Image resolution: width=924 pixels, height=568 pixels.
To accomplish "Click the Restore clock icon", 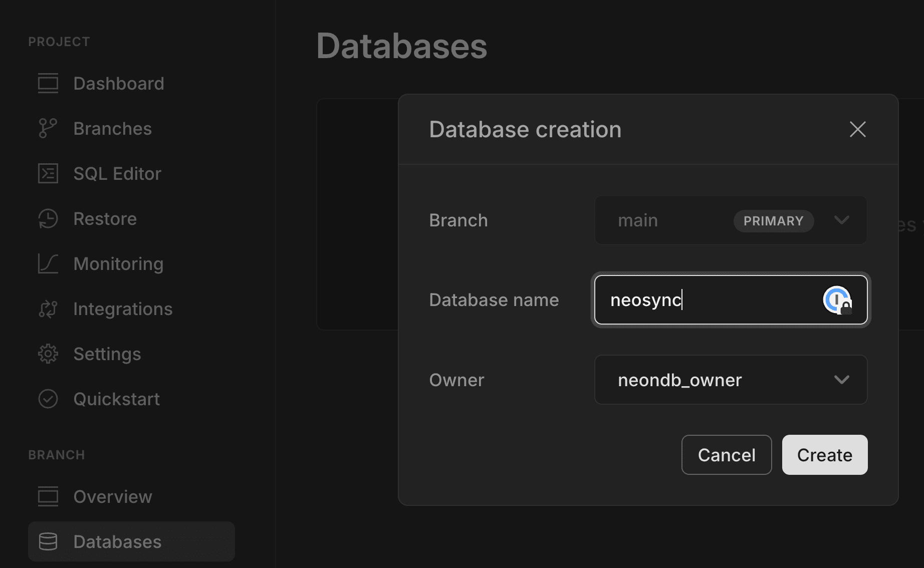I will pyautogui.click(x=48, y=218).
